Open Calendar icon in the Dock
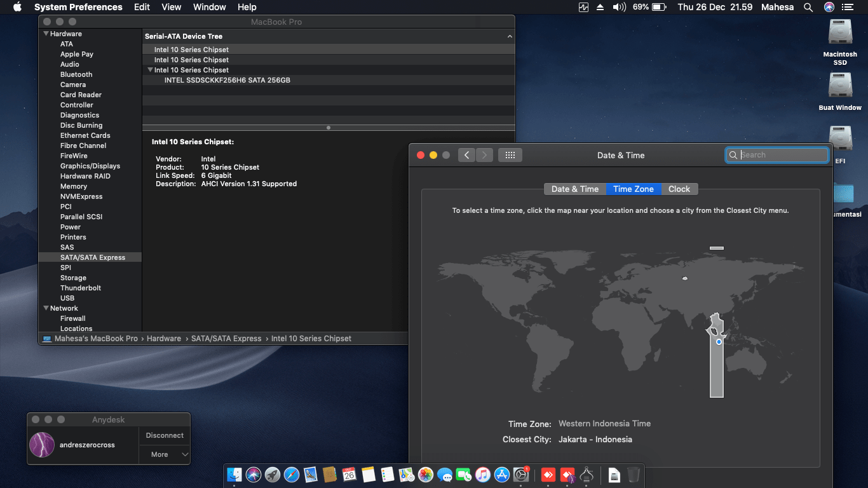The height and width of the screenshot is (488, 868). [349, 475]
